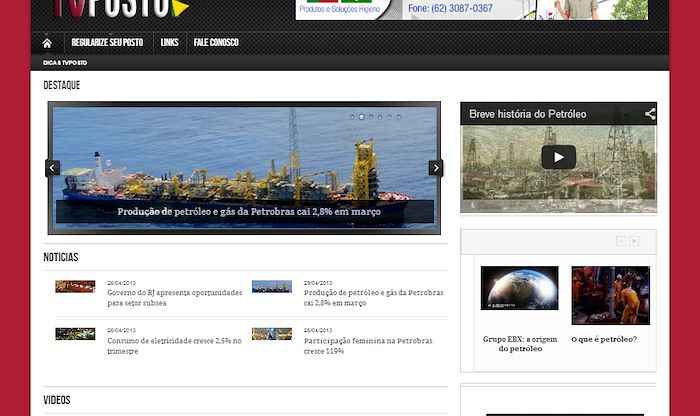The height and width of the screenshot is (416, 700).
Task: Go to the home page icon
Action: [x=47, y=43]
